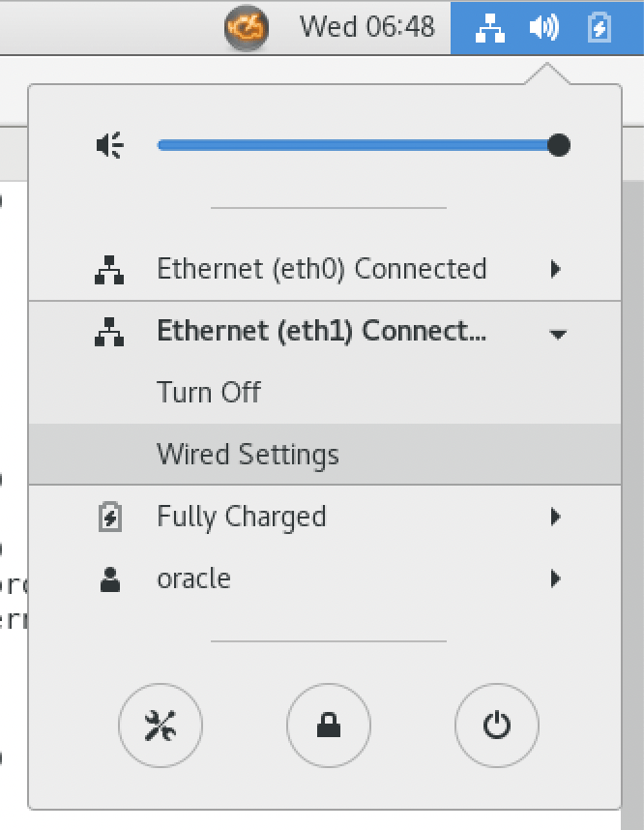The height and width of the screenshot is (830, 644).
Task: Collapse the Ethernet (eth1) submenu arrow
Action: click(558, 334)
